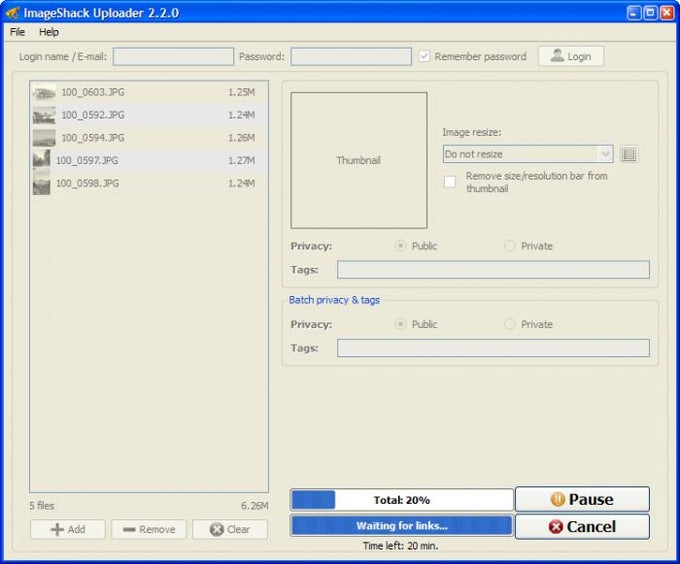Select thumbnail of 100_0598.JPG
Image resolution: width=680 pixels, height=564 pixels.
pyautogui.click(x=42, y=182)
